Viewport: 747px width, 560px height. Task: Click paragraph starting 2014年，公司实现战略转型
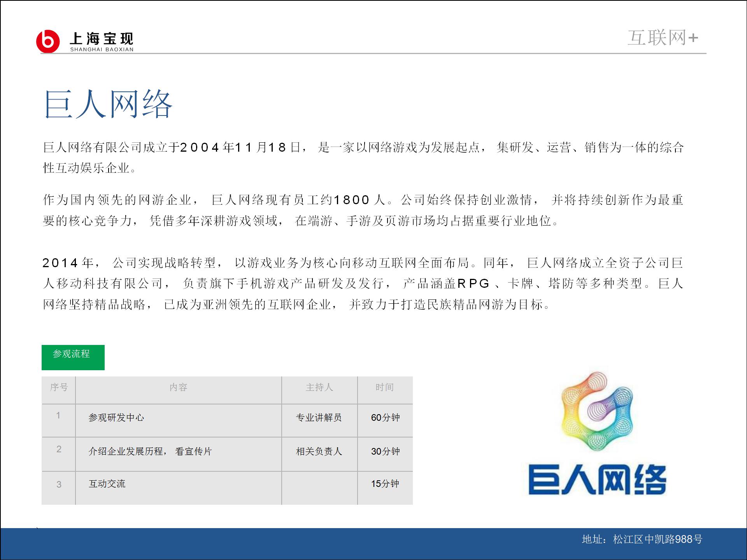(x=363, y=283)
